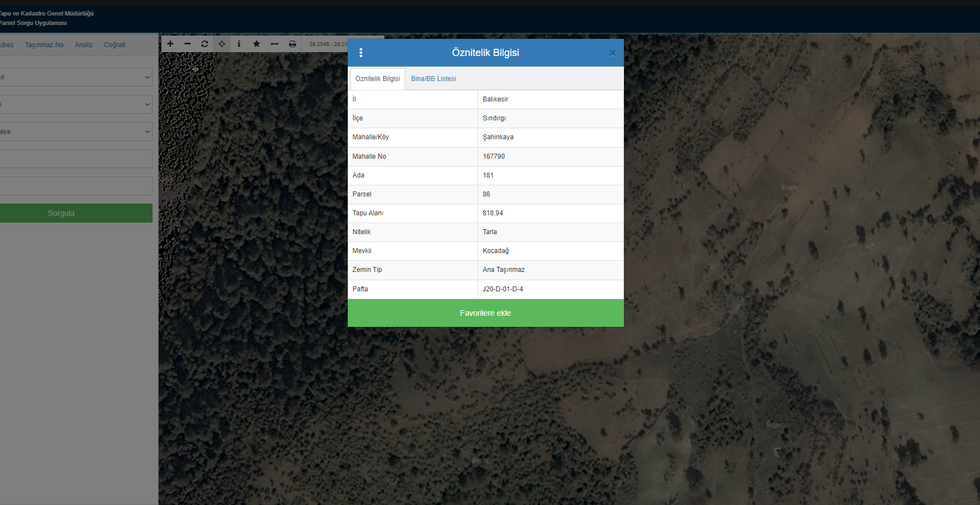Close the Öznitelik Bilgisi dialog
The width and height of the screenshot is (980, 505).
point(612,53)
